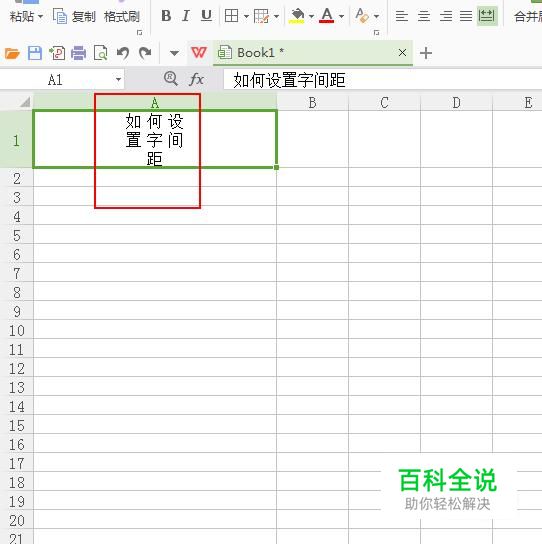Screen dimensions: 542x544
Task: Expand font color dropdown arrow
Action: (x=341, y=16)
